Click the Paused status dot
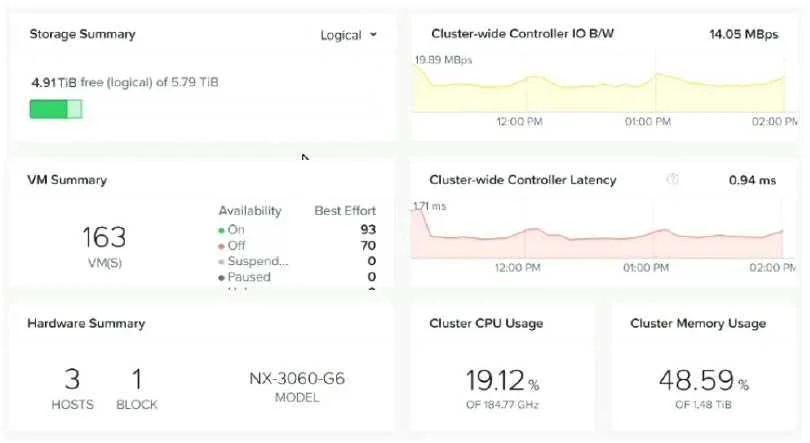Screen dimensions: 810x443 (x=221, y=278)
